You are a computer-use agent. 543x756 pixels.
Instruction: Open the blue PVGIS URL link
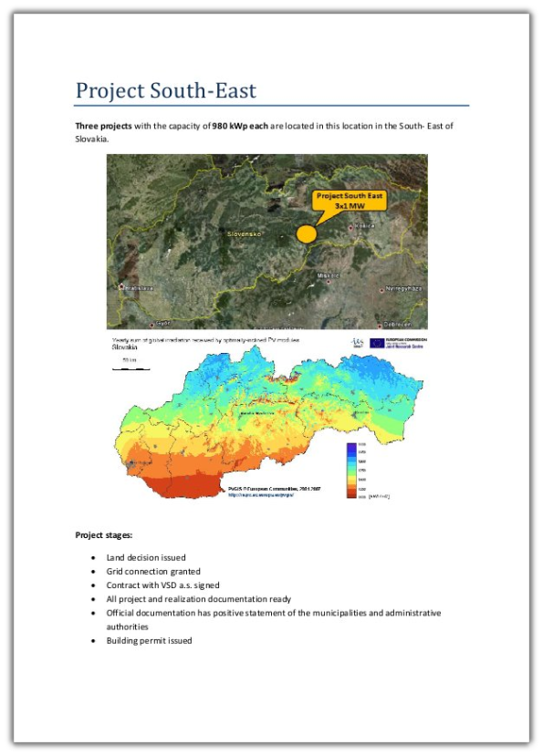[261, 494]
